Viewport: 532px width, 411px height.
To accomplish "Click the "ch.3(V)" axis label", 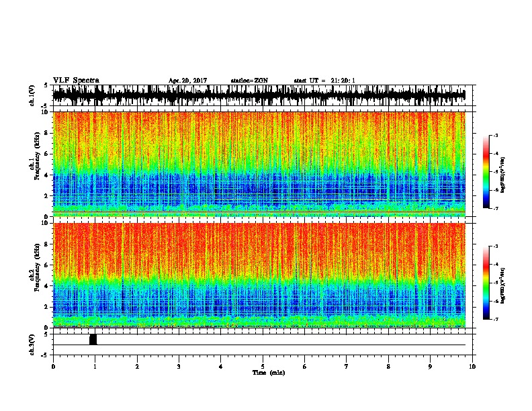I will tap(32, 345).
